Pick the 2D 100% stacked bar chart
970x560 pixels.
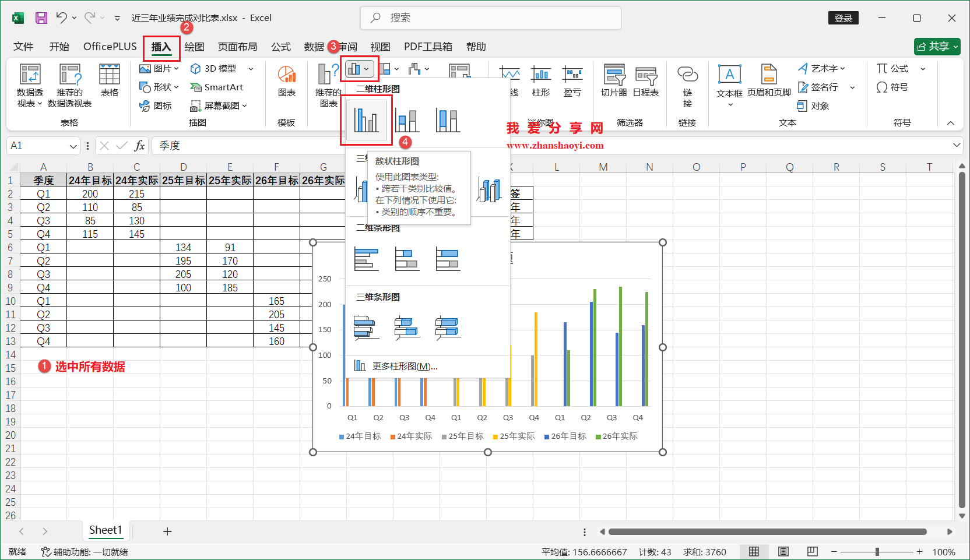(448, 259)
